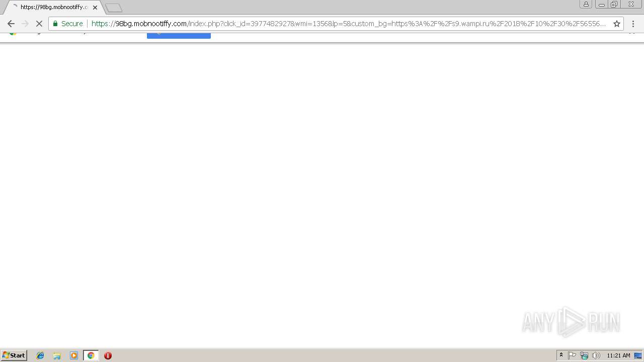Stop loading the page
644x362 pixels.
tap(39, 24)
